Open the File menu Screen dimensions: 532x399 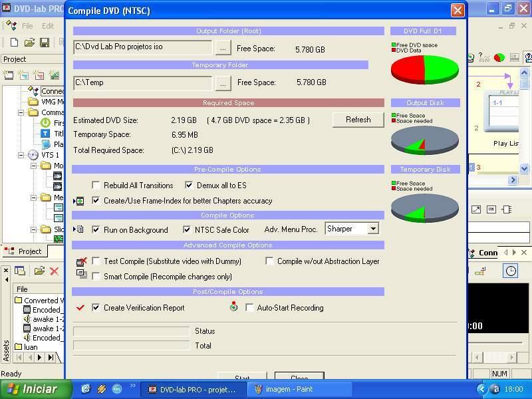click(27, 26)
